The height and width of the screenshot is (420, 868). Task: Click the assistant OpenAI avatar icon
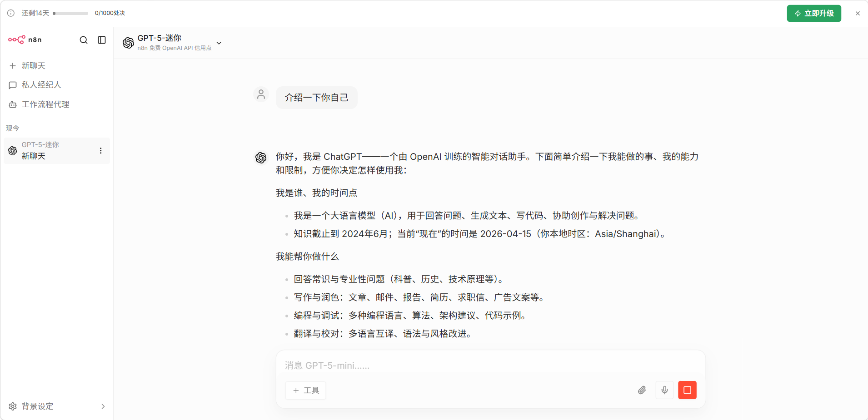pos(261,158)
